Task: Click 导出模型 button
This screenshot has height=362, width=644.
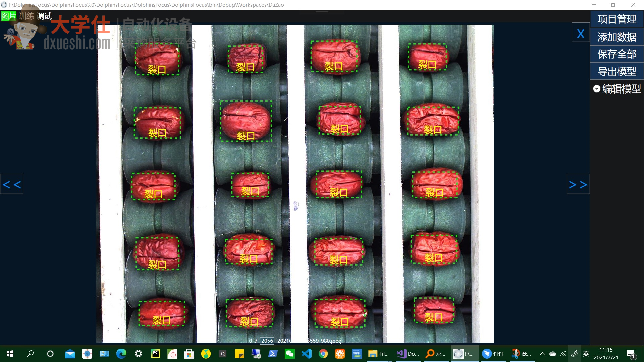Action: [617, 71]
